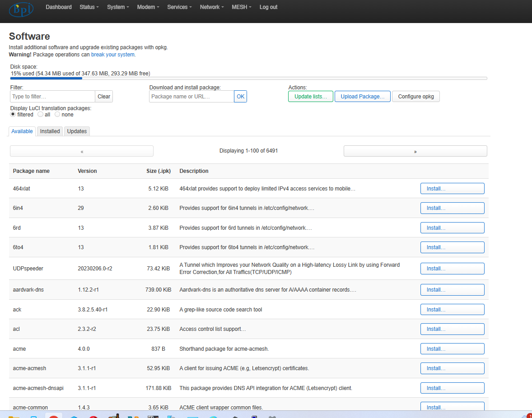
Task: Go to next page of packages
Action: pyautogui.click(x=415, y=151)
